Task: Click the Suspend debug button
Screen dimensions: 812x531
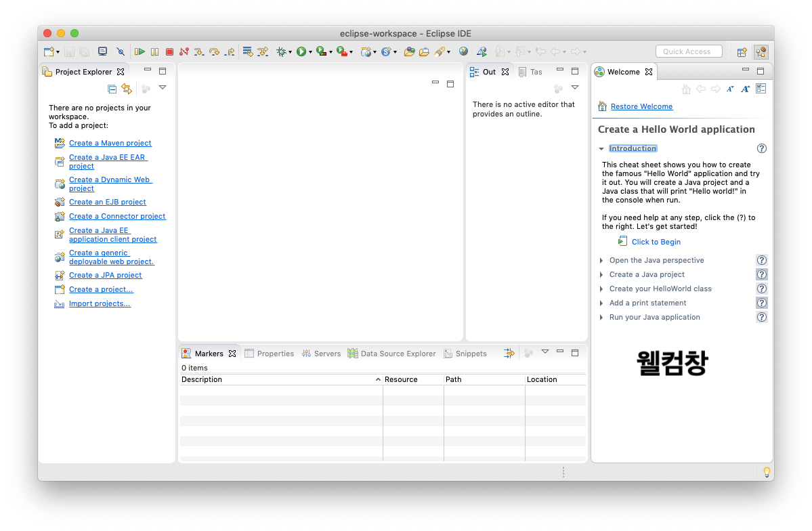Action: click(155, 51)
